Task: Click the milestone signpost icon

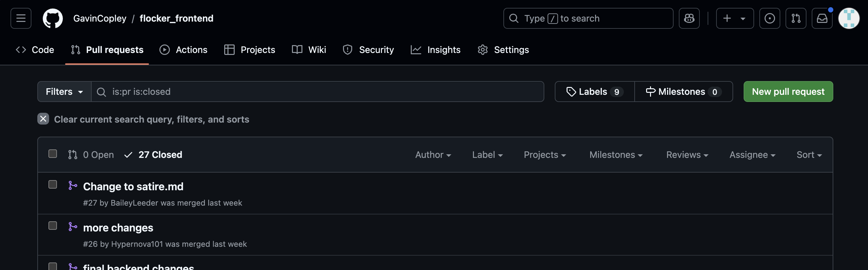Action: coord(650,92)
